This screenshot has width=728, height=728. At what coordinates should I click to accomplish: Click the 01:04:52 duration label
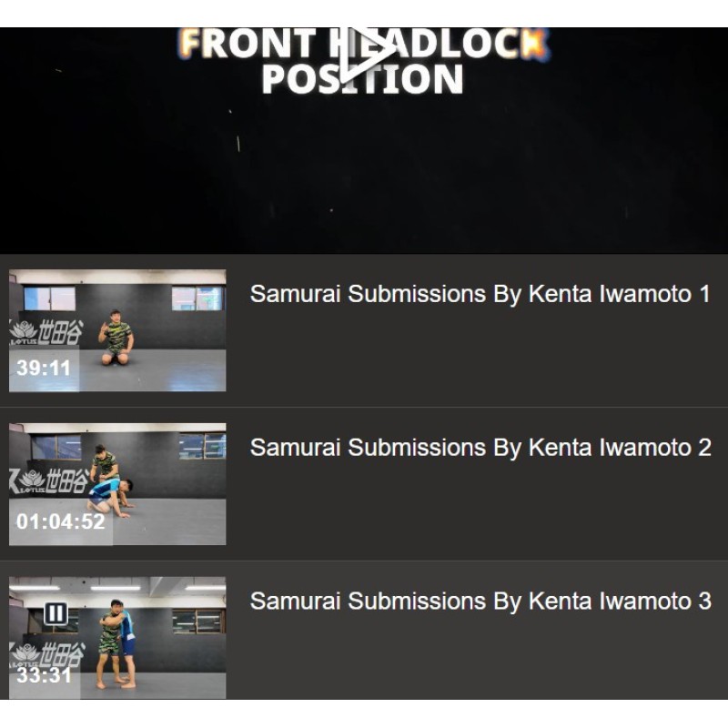tap(61, 521)
